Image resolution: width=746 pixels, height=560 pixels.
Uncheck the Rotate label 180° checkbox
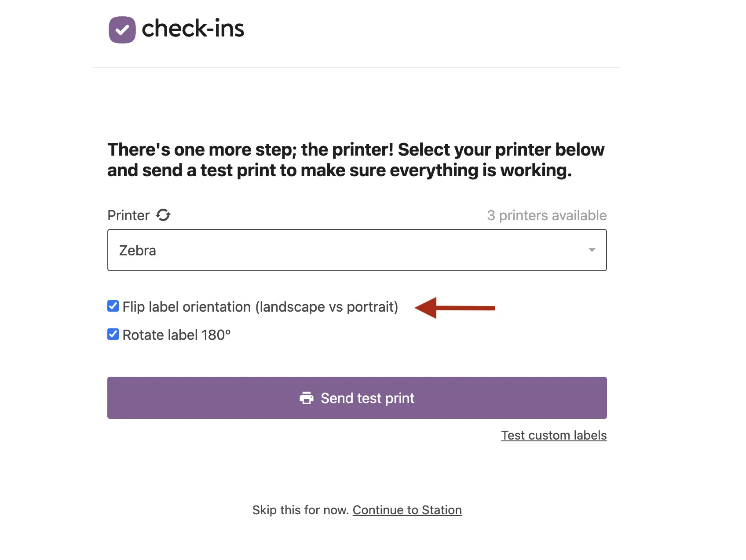pos(113,335)
